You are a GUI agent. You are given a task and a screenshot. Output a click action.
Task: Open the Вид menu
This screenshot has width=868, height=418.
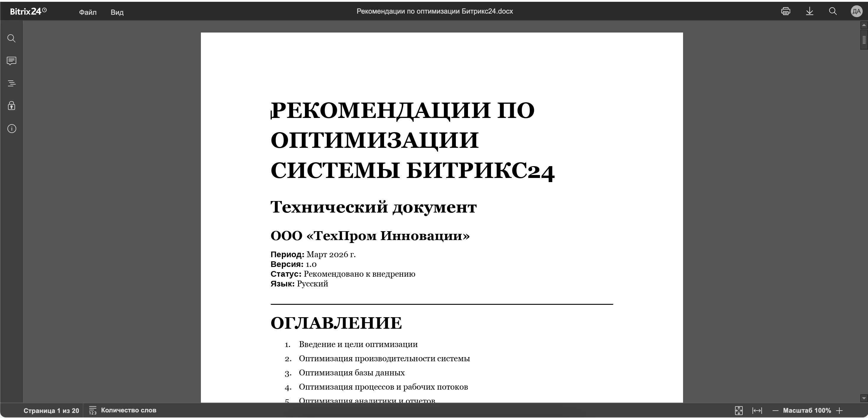click(117, 12)
